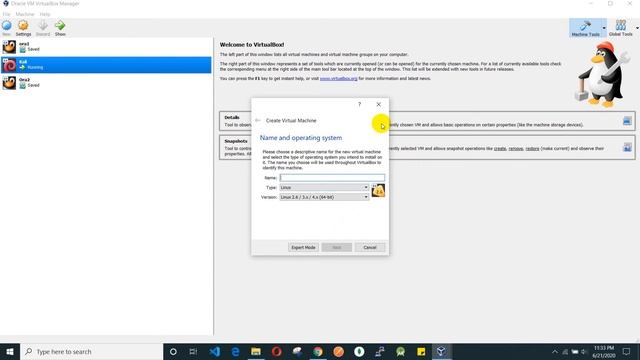Click the back arrow in the dialog
The image size is (640, 360).
258,120
